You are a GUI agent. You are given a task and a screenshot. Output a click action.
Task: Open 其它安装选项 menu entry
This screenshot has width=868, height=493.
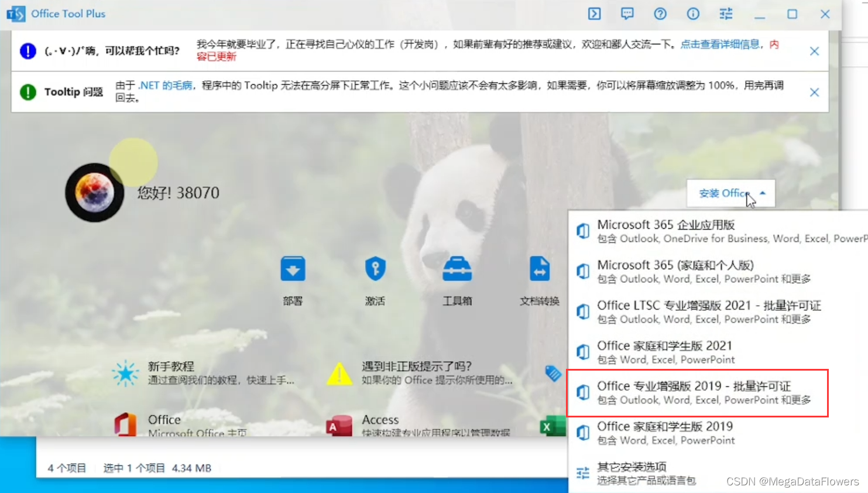click(718, 474)
